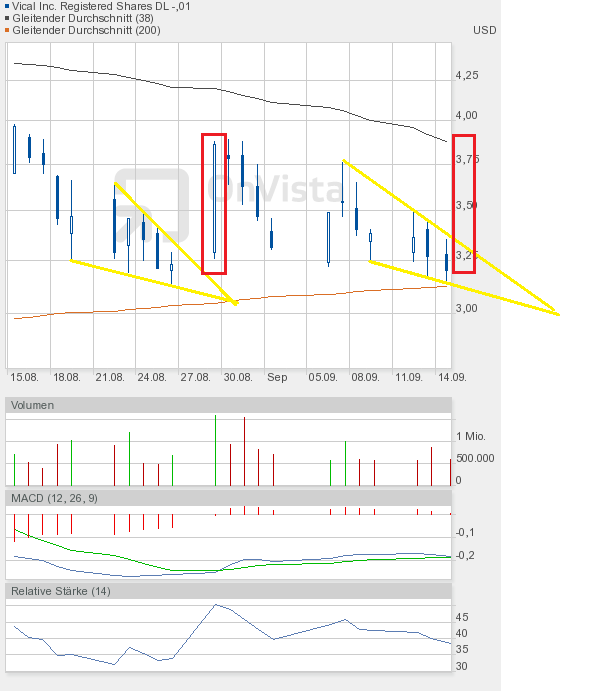Screen dimensions: 614x691
Task: Click the tip of the right yellow wedge
Action: coord(558,315)
